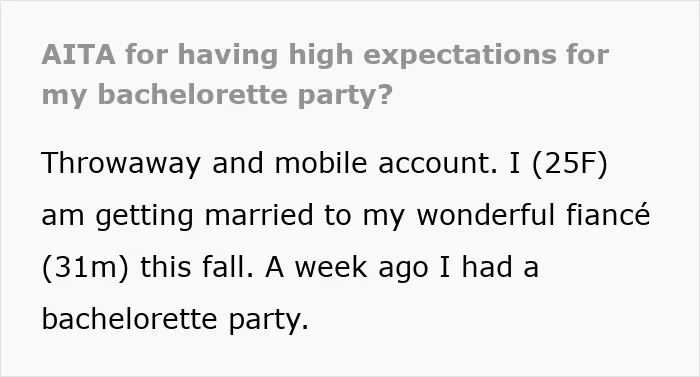Screen dimensions: 700x377
Task: Click the word "week" in the body
Action: click(331, 268)
